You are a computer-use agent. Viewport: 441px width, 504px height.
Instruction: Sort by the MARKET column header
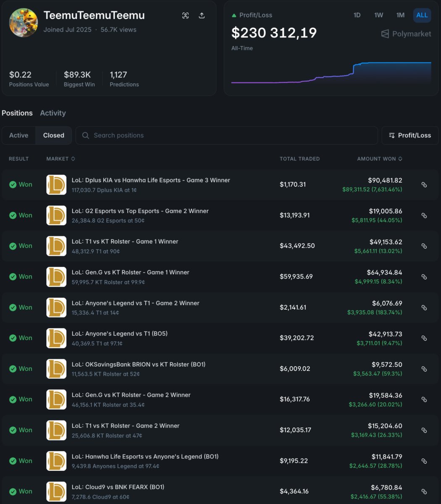[x=61, y=159]
